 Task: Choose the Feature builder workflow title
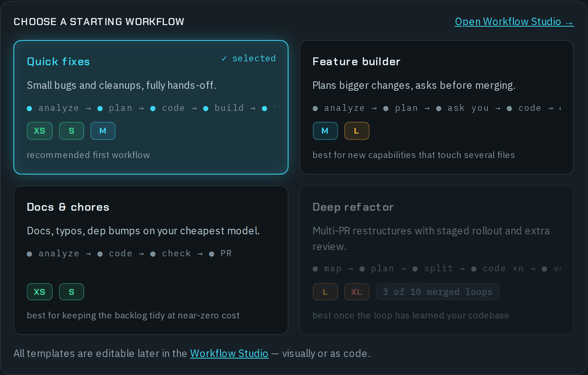(x=356, y=62)
